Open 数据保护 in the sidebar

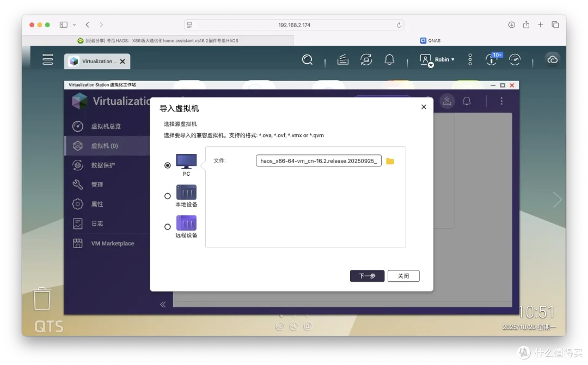107,165
